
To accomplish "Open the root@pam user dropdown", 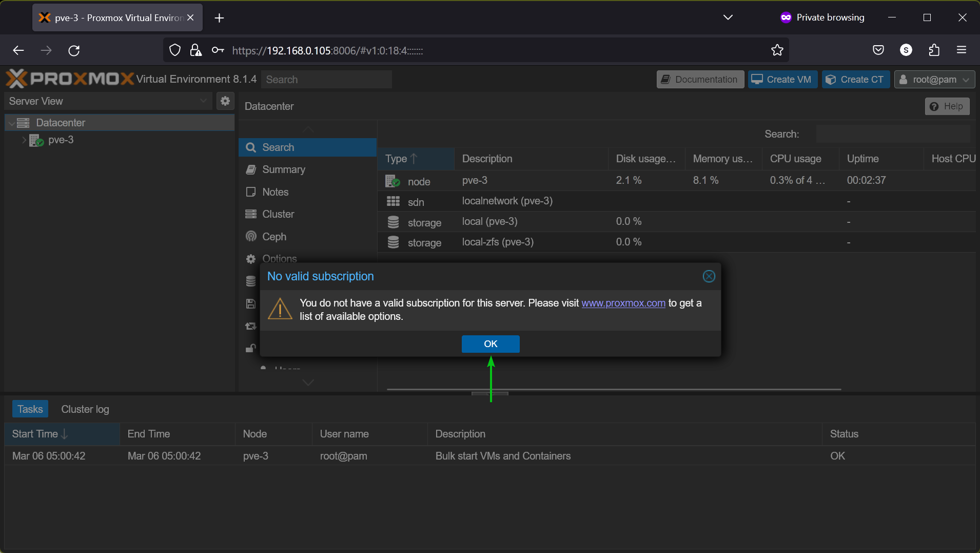I will (934, 80).
